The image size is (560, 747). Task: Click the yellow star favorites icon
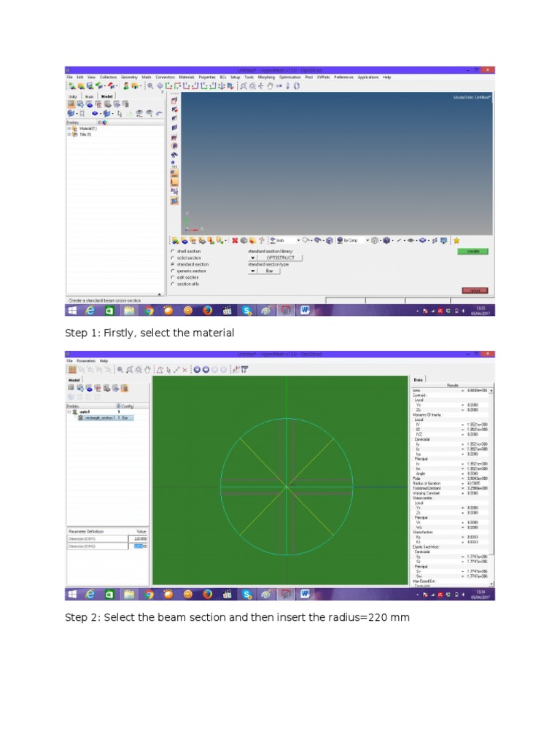coord(456,241)
